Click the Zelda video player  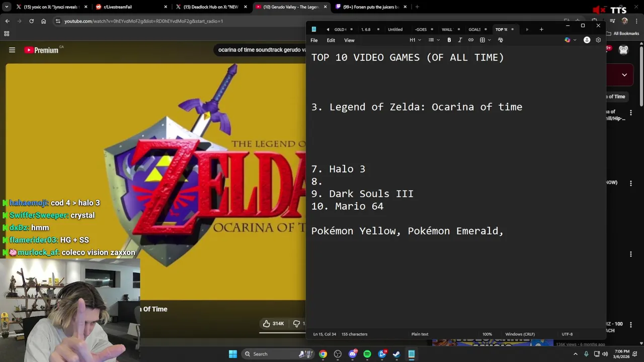point(155,181)
